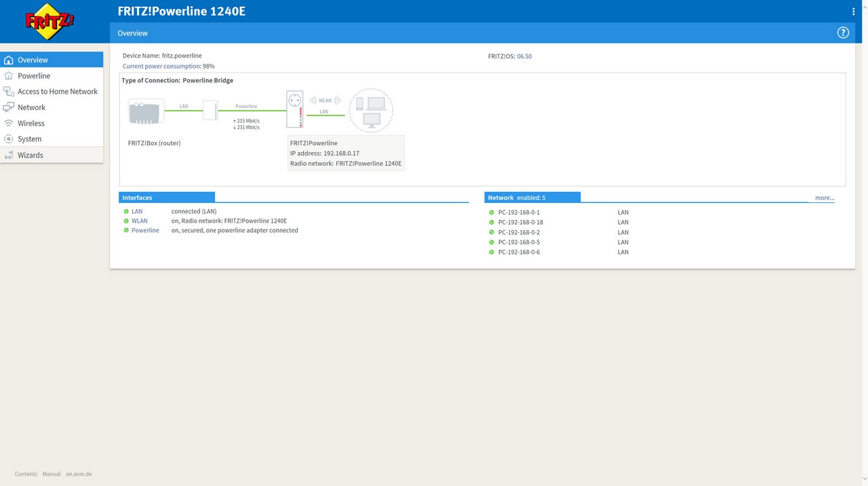Click the PC-192-168-0-2 device entry
868x486 pixels.
(x=519, y=233)
